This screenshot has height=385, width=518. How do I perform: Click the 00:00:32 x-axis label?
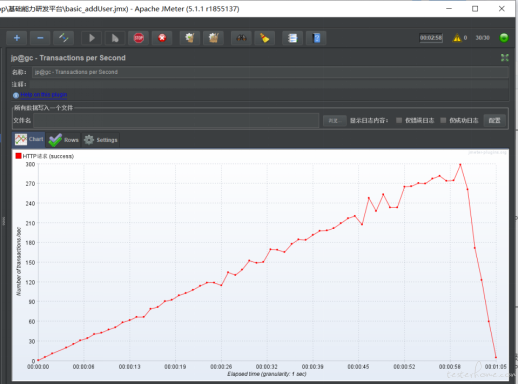[x=267, y=367]
